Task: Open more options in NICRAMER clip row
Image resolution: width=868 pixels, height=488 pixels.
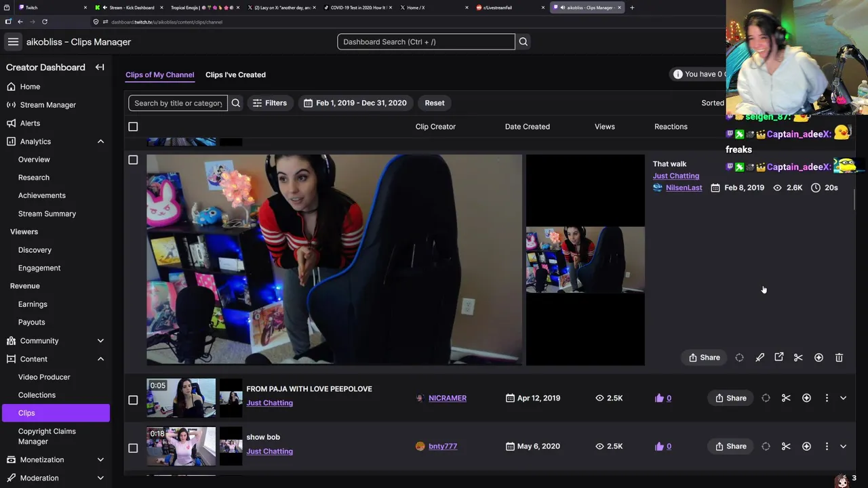Action: (827, 398)
